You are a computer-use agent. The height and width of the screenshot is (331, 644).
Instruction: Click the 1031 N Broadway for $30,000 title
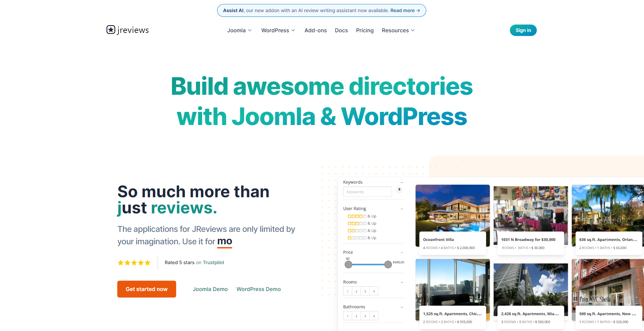(528, 240)
